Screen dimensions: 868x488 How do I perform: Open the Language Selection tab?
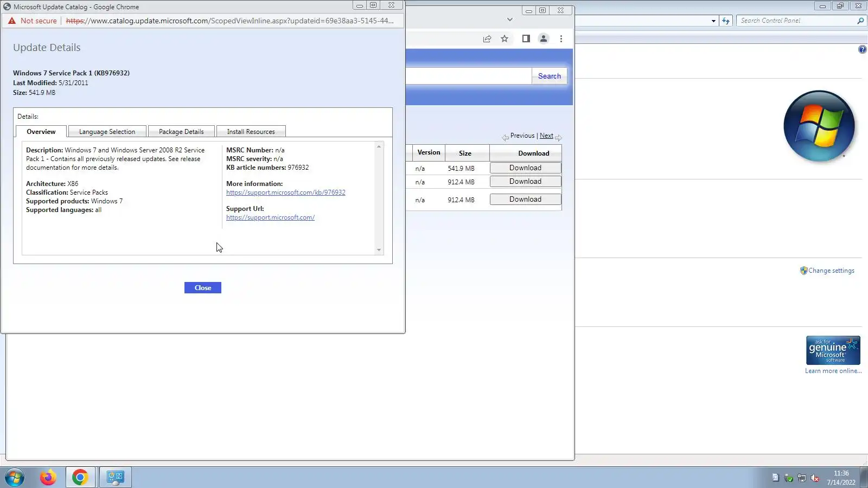(107, 132)
